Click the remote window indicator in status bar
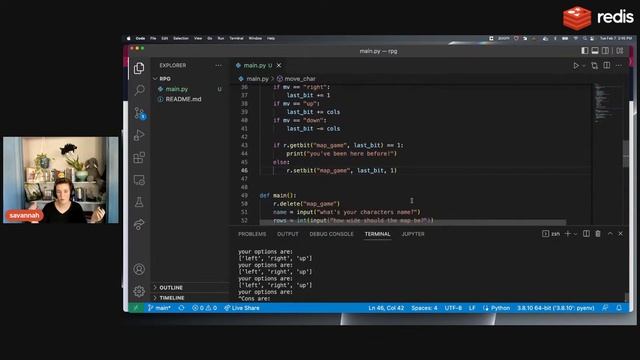 click(136, 308)
